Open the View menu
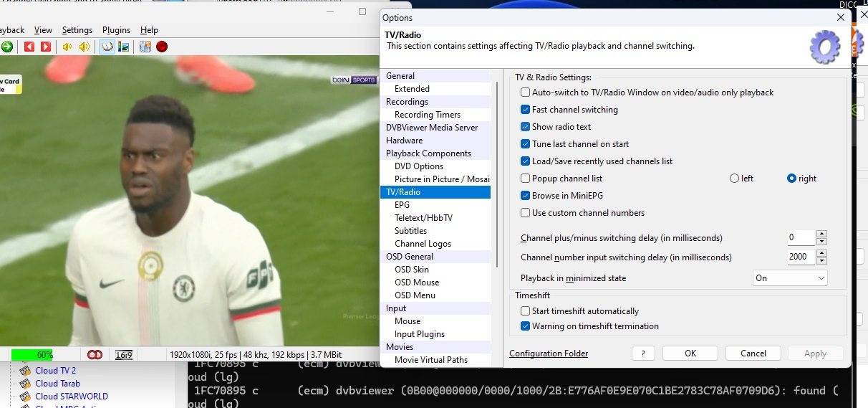Viewport: 868px width, 408px height. pyautogui.click(x=43, y=30)
